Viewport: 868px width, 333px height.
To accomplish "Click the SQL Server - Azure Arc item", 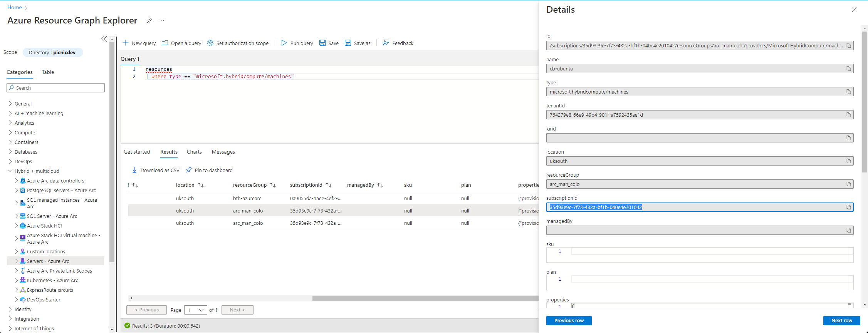I will coord(52,216).
